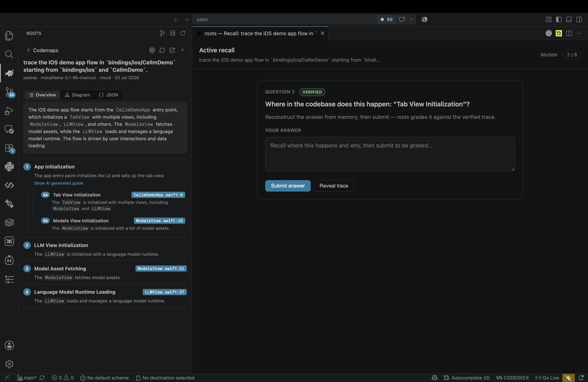Click the Submit answer button
The height and width of the screenshot is (382, 588).
pyautogui.click(x=288, y=186)
